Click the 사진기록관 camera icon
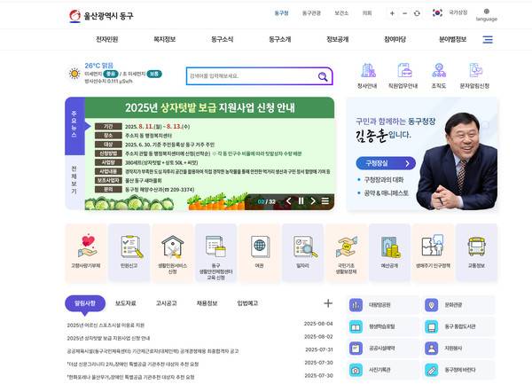This screenshot has height=392, width=532. click(356, 371)
